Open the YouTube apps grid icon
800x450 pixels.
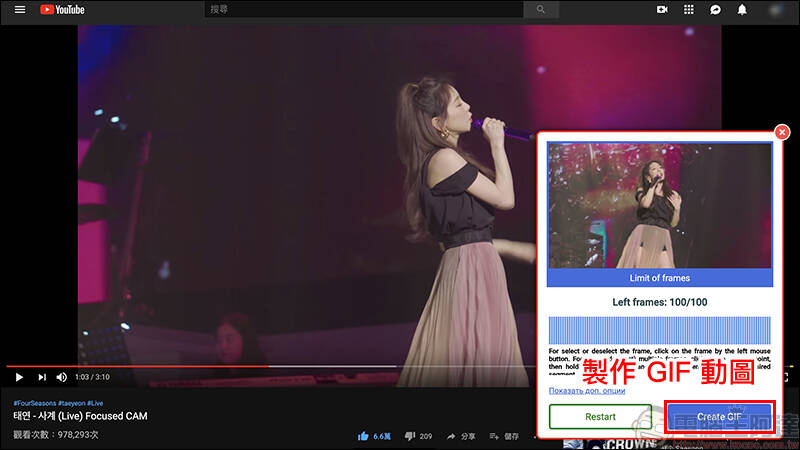click(689, 9)
